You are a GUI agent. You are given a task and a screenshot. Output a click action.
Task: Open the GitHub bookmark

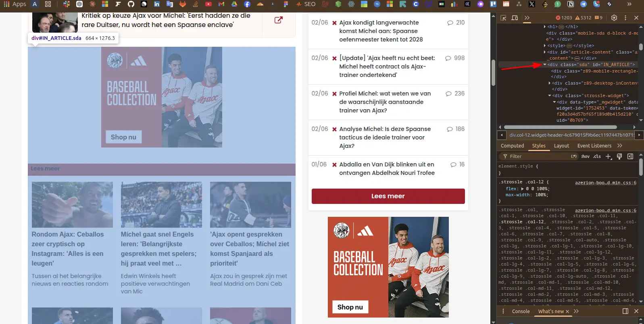[x=131, y=4]
